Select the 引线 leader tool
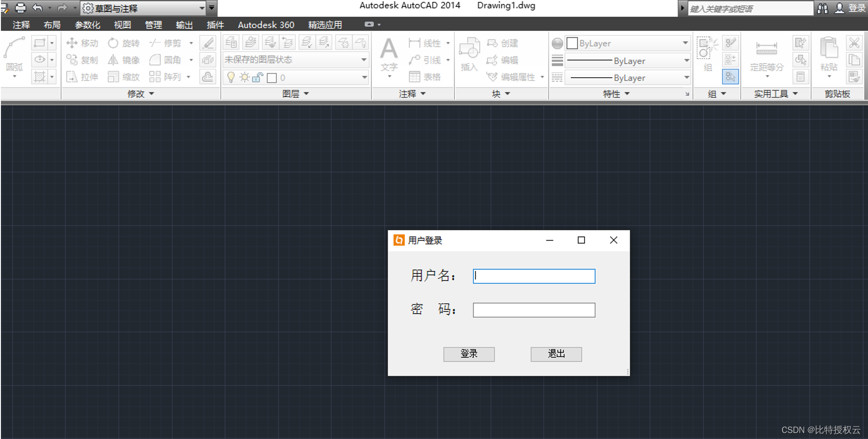 (x=425, y=60)
